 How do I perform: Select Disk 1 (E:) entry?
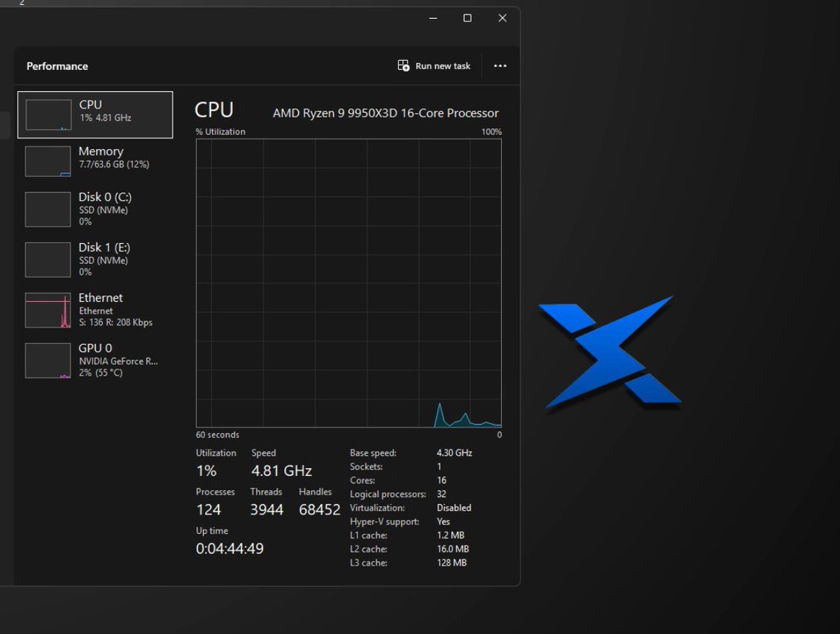click(95, 259)
